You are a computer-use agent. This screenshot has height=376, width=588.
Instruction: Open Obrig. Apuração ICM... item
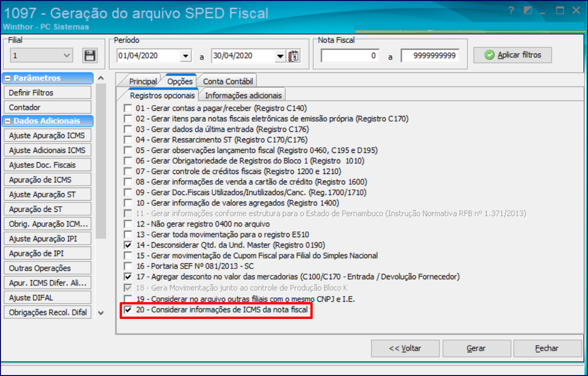coord(47,224)
